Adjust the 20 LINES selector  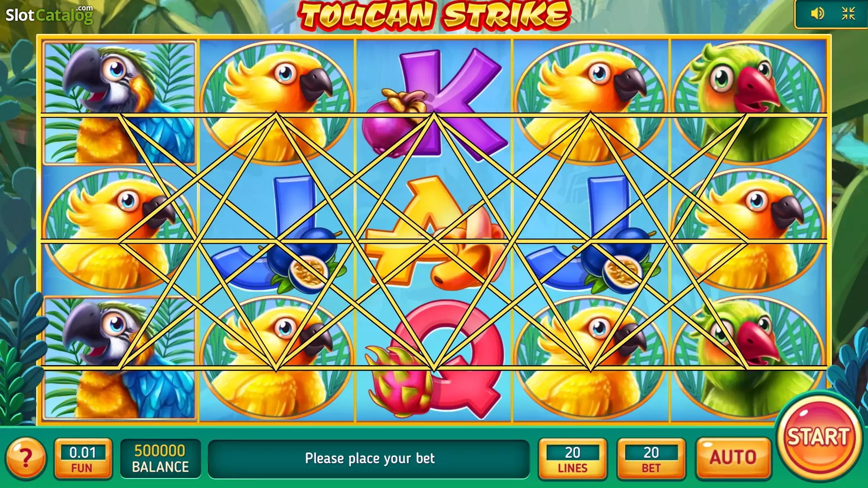click(572, 458)
